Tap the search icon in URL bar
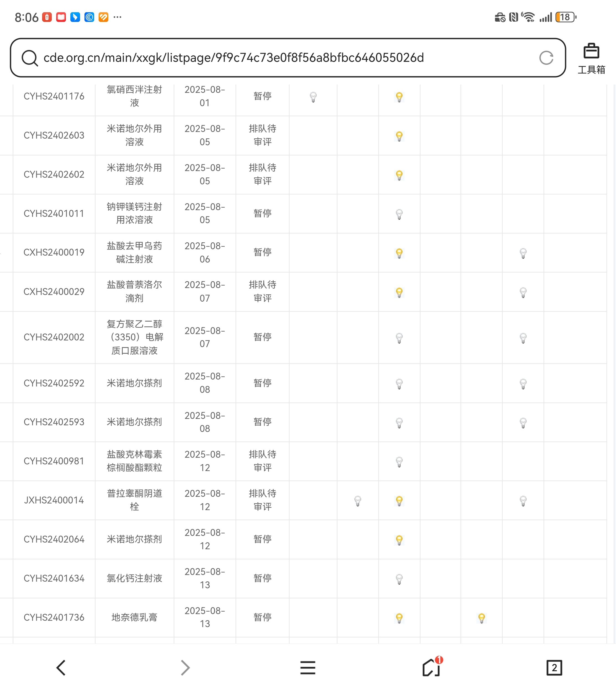Image resolution: width=616 pixels, height=692 pixels. click(29, 58)
